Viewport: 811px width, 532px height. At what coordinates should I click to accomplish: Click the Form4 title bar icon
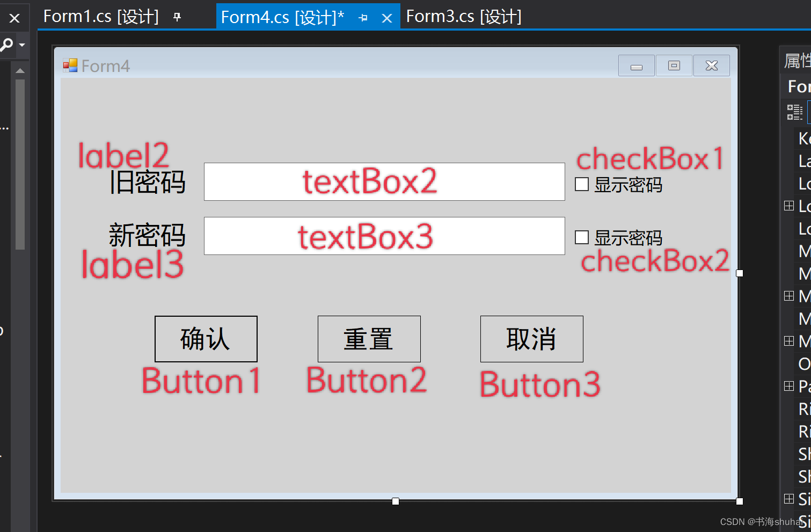tap(70, 65)
